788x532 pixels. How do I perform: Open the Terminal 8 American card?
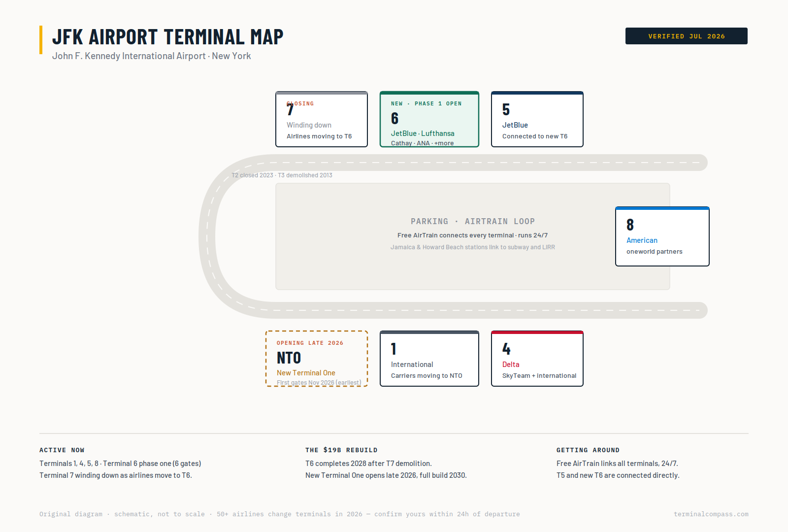662,236
